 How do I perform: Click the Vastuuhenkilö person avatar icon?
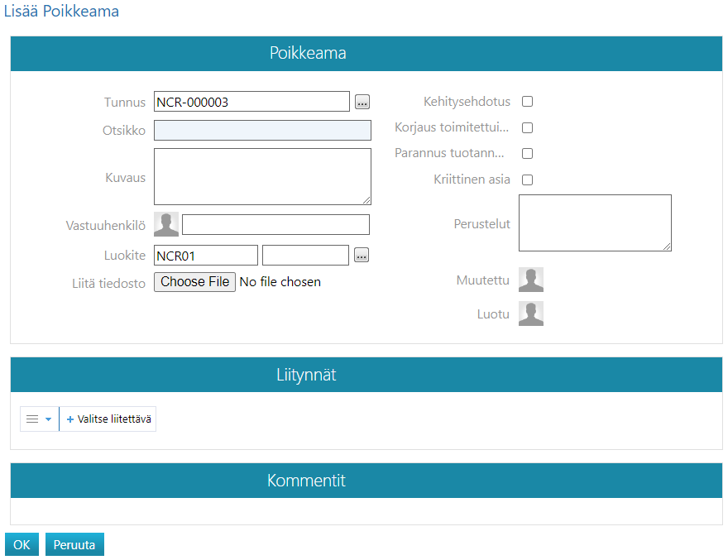pos(166,224)
